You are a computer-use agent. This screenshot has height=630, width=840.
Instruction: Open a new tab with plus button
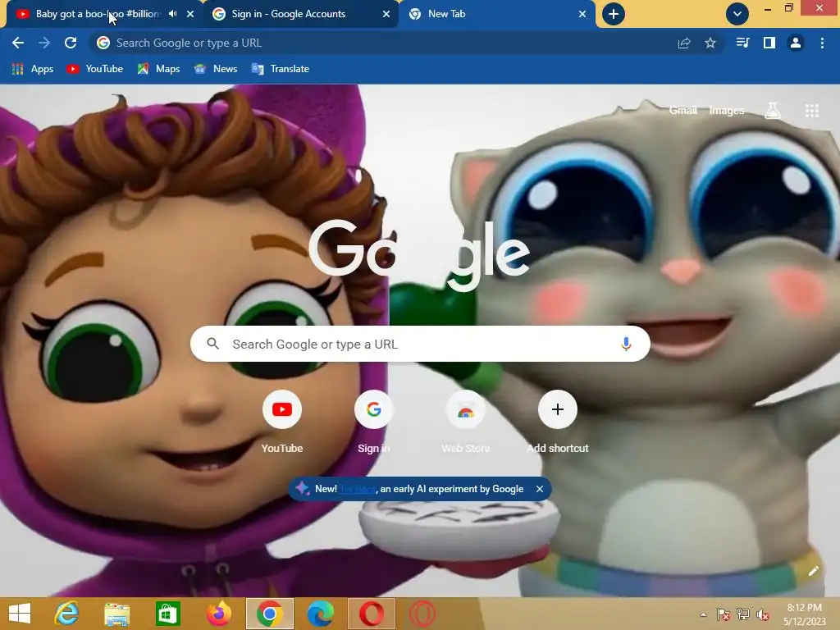pos(614,14)
